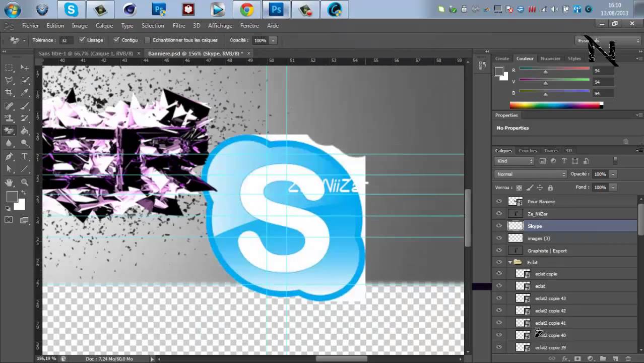This screenshot has width=644, height=363.
Task: Select the Hand tool
Action: point(9,183)
